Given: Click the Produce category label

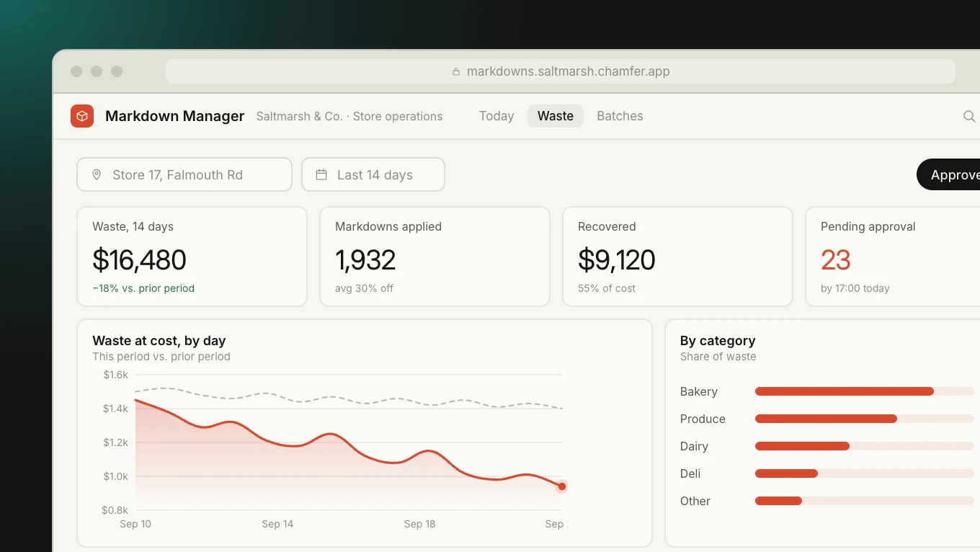Looking at the screenshot, I should tap(703, 419).
